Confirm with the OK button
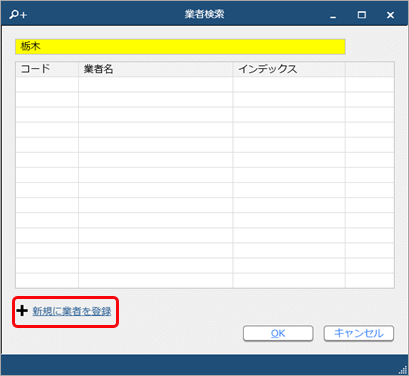 point(278,333)
